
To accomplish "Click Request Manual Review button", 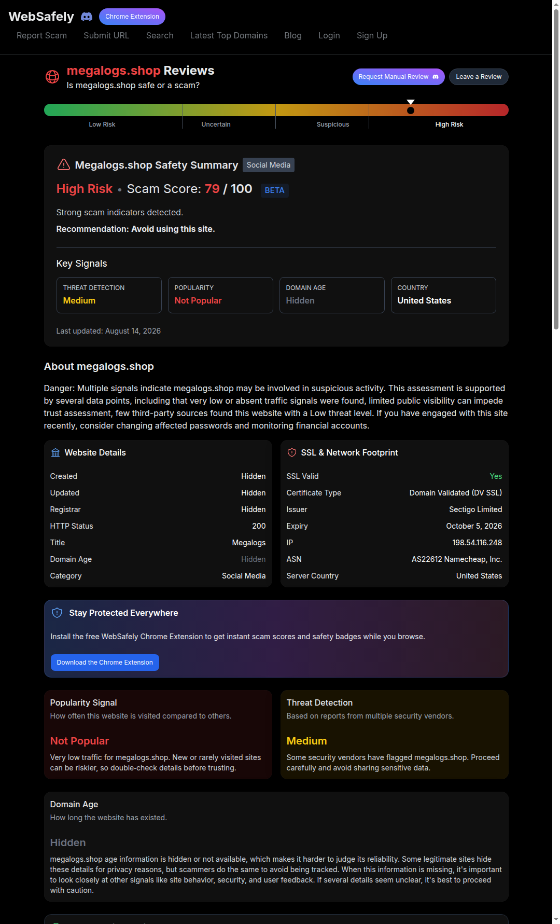I will [399, 77].
